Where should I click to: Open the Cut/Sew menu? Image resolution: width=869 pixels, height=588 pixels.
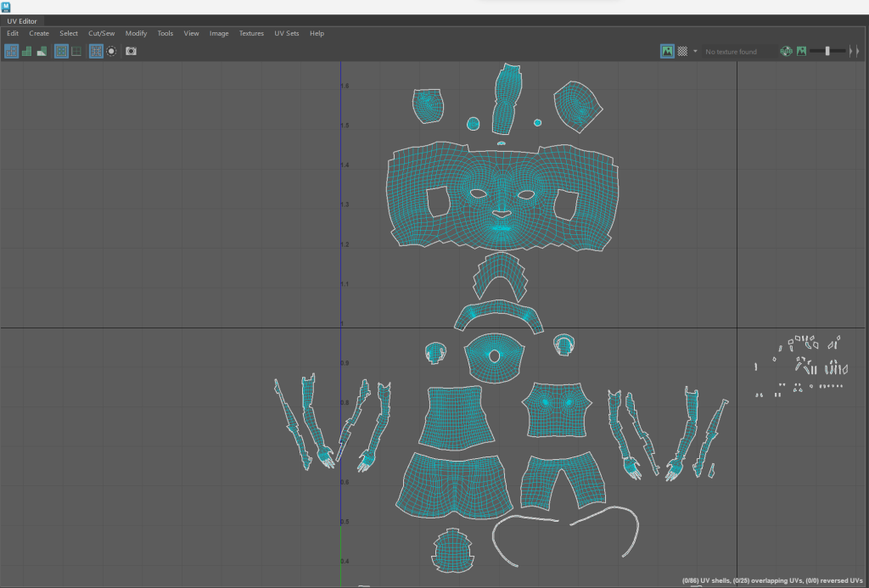101,33
